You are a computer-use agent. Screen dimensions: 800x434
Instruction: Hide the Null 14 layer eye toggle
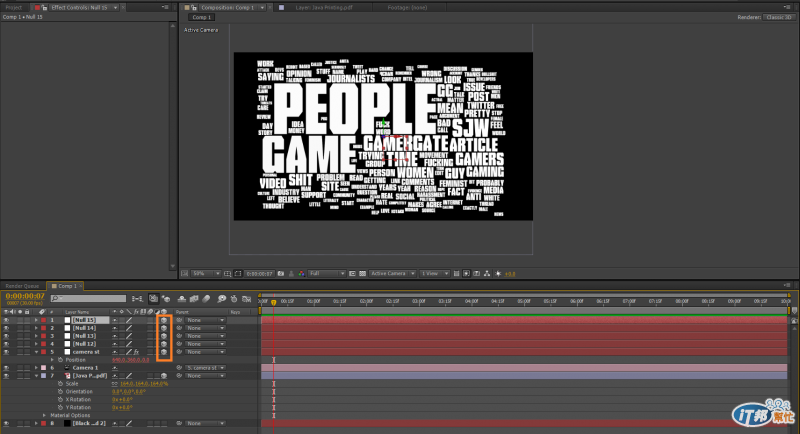click(x=6, y=328)
